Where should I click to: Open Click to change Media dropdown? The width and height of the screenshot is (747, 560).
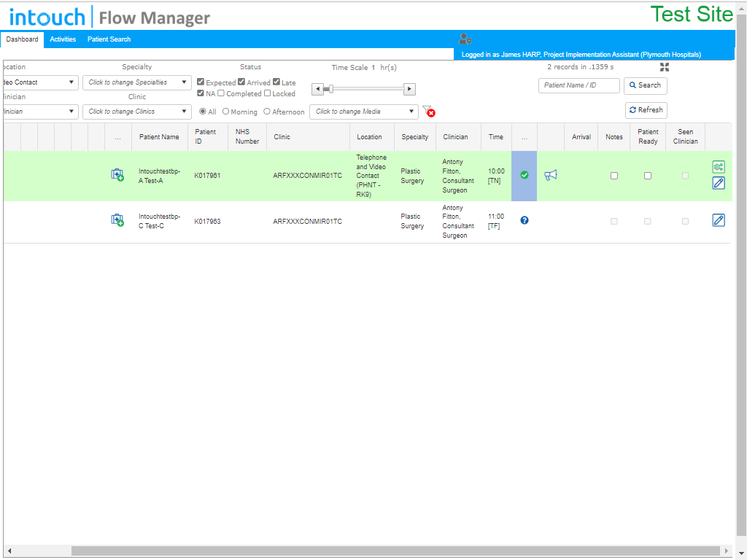pyautogui.click(x=364, y=112)
